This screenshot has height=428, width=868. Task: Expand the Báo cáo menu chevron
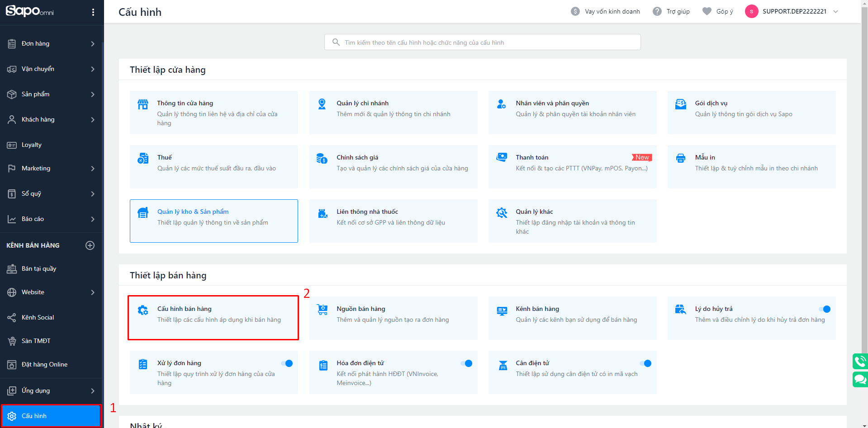[x=93, y=219]
